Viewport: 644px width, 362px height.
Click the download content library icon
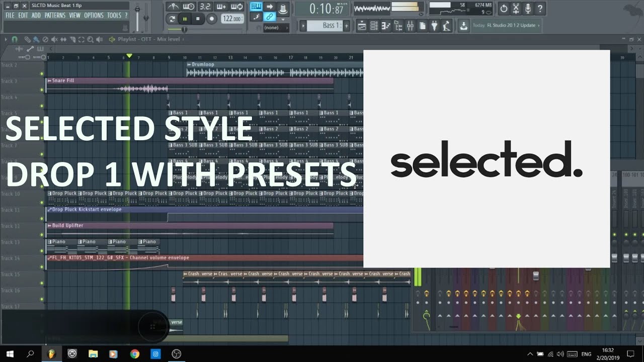pos(463,26)
